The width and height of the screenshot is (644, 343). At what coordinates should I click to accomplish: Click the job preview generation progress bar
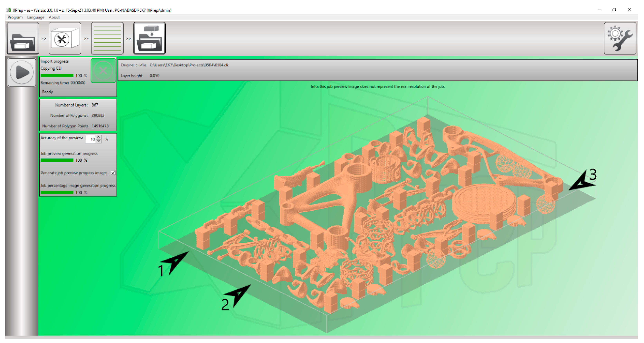click(57, 160)
